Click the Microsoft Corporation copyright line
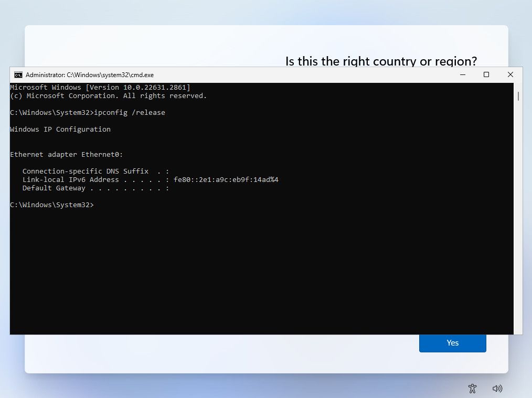The height and width of the screenshot is (398, 532). click(108, 96)
